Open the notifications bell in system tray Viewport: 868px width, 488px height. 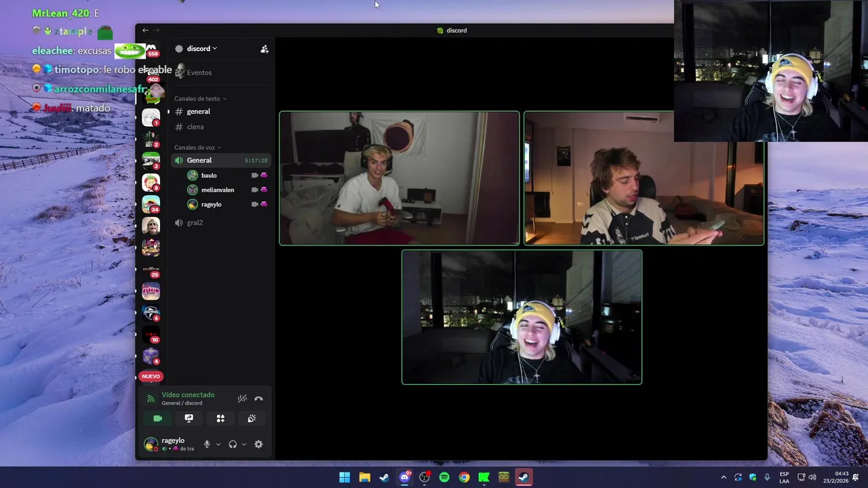point(856,477)
